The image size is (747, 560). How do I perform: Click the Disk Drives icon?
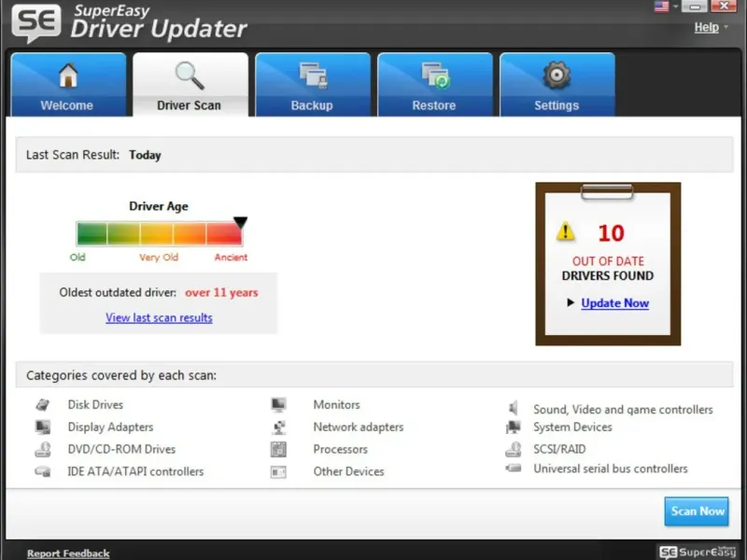coord(43,405)
